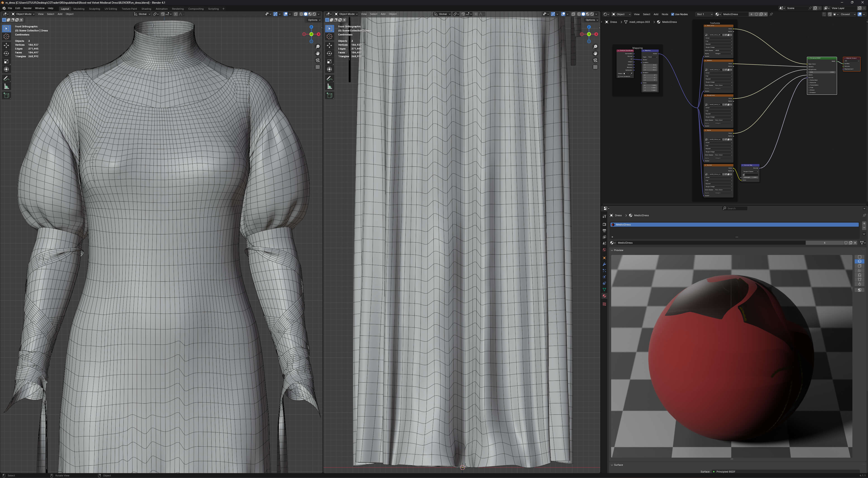Toggle the Use Nodes checkbox
Viewport: 868px width, 478px height.
pyautogui.click(x=673, y=14)
